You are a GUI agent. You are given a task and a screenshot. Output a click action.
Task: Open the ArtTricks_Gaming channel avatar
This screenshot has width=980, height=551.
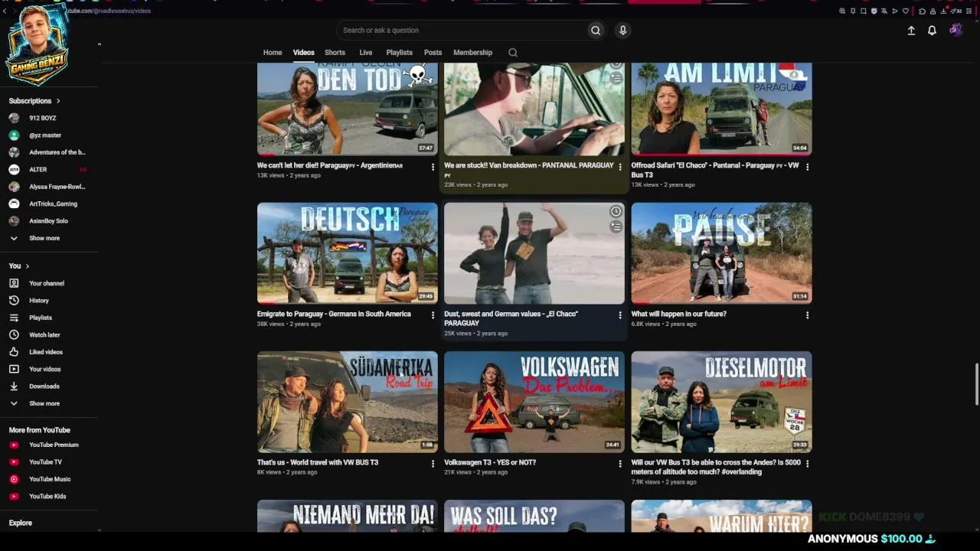[14, 204]
